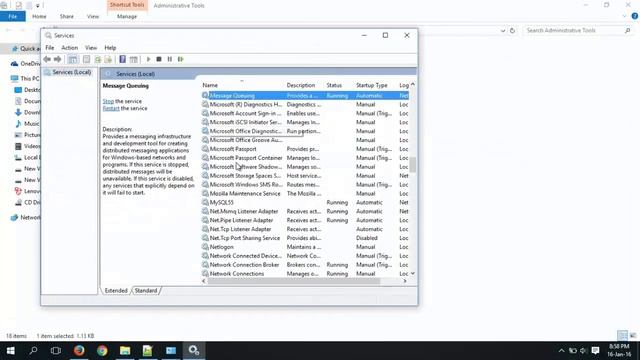Open the Action menu in Services
Image resolution: width=640 pixels, height=360 pixels.
69,48
